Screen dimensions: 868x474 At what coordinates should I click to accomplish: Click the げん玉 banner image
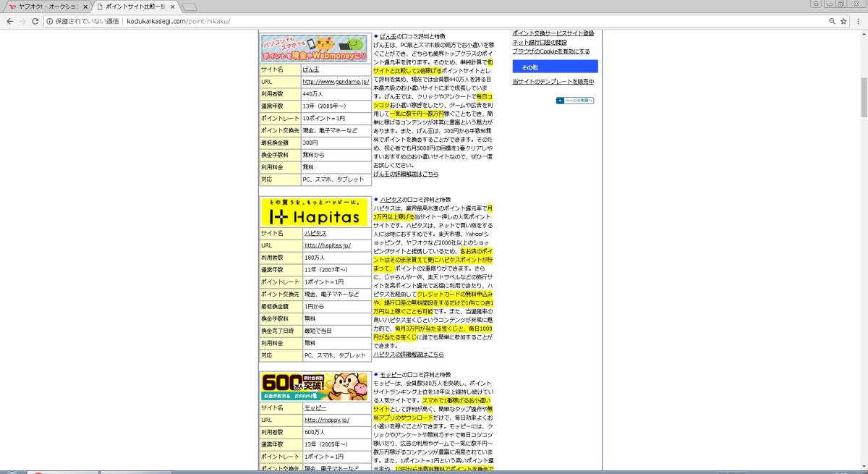click(314, 48)
